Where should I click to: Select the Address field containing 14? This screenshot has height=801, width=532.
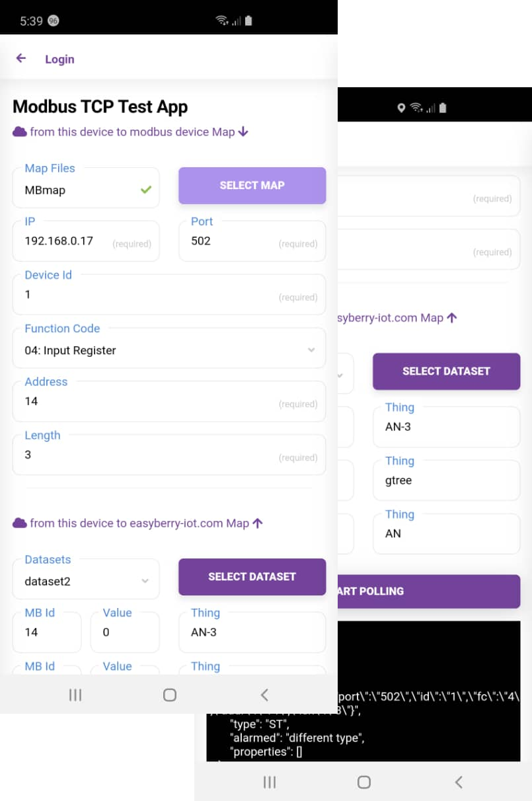169,402
